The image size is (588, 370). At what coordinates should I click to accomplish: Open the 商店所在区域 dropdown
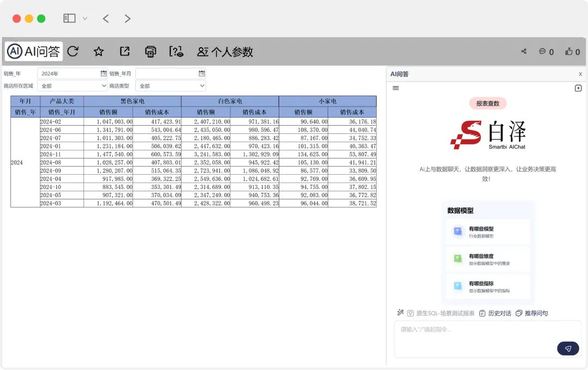pyautogui.click(x=72, y=86)
